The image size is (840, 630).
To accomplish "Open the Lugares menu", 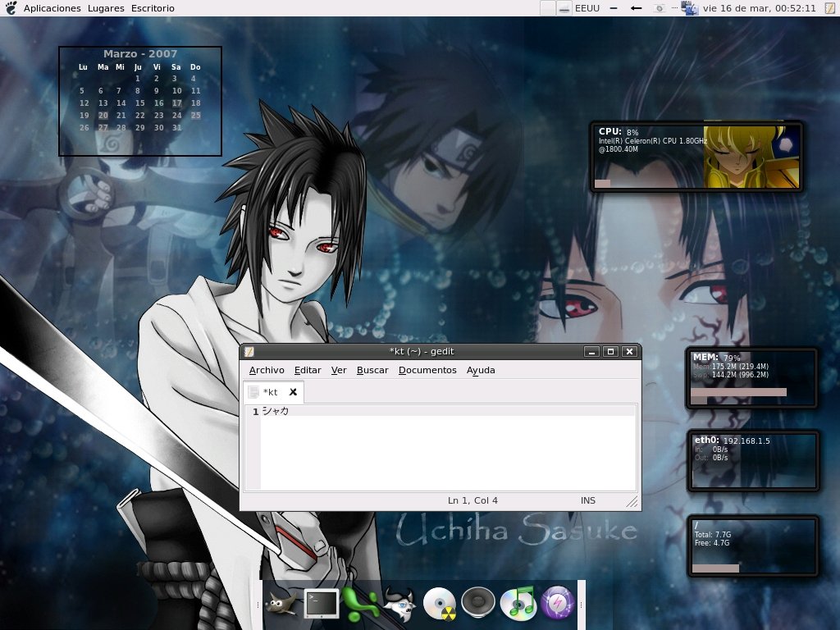I will [x=106, y=8].
